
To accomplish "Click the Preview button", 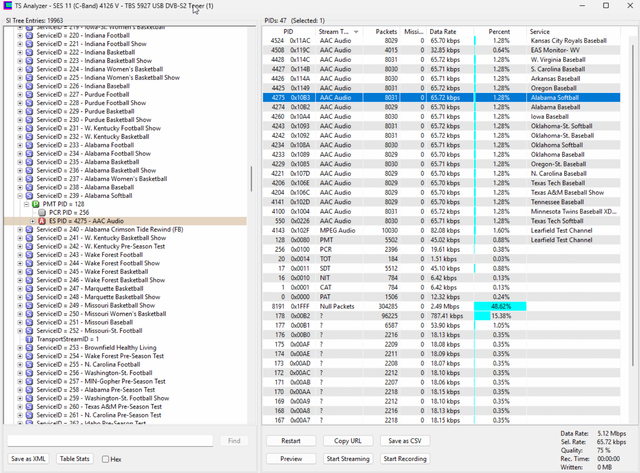I will point(291,459).
